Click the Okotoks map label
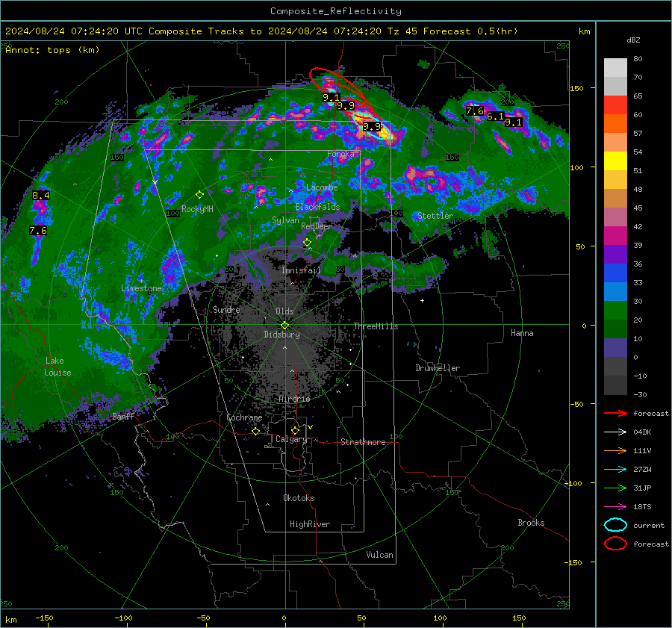 (299, 498)
